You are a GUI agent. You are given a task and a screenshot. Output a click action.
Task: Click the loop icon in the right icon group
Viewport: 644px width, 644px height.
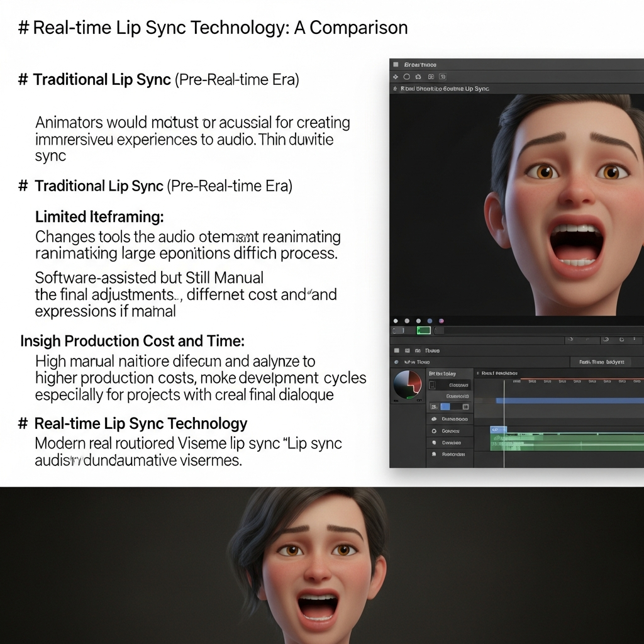pos(606,340)
